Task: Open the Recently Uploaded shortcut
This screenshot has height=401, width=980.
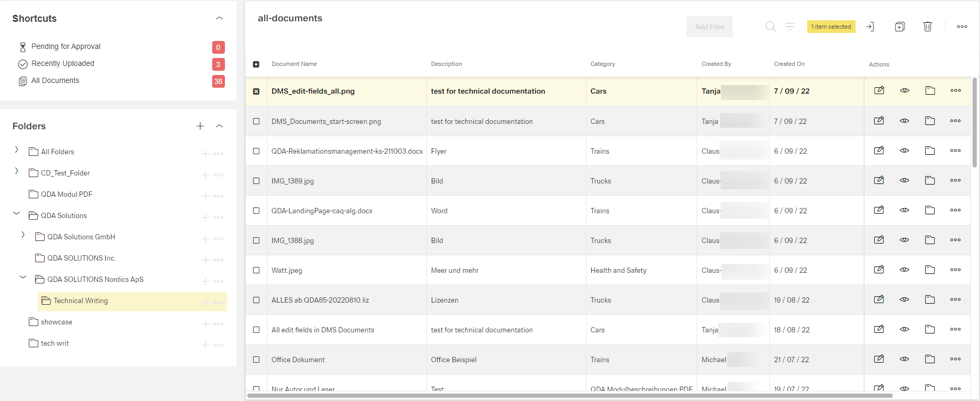Action: click(62, 63)
